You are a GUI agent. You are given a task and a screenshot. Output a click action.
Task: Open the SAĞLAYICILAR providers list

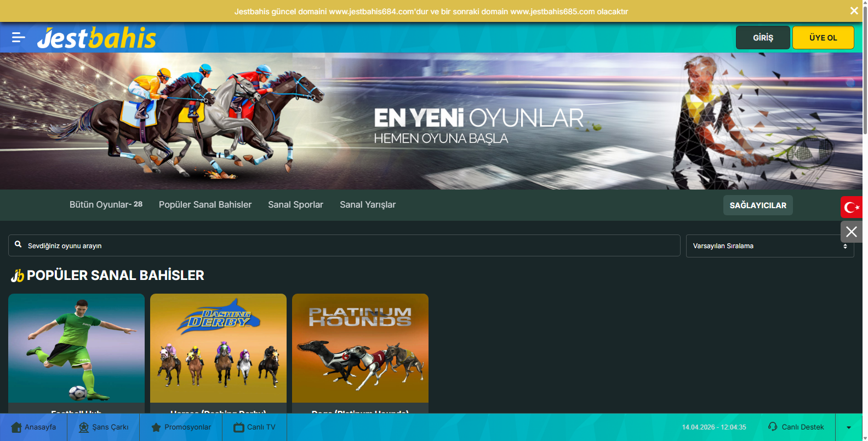(757, 205)
